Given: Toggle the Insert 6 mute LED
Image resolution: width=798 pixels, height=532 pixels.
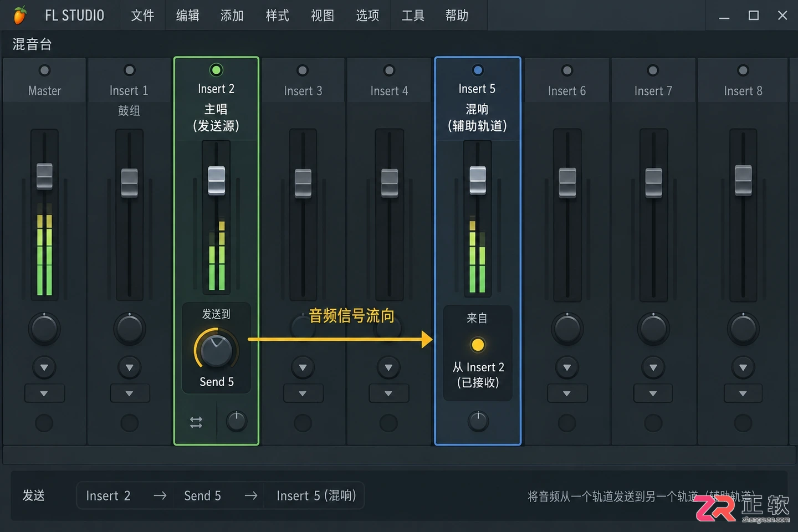Looking at the screenshot, I should pyautogui.click(x=567, y=70).
